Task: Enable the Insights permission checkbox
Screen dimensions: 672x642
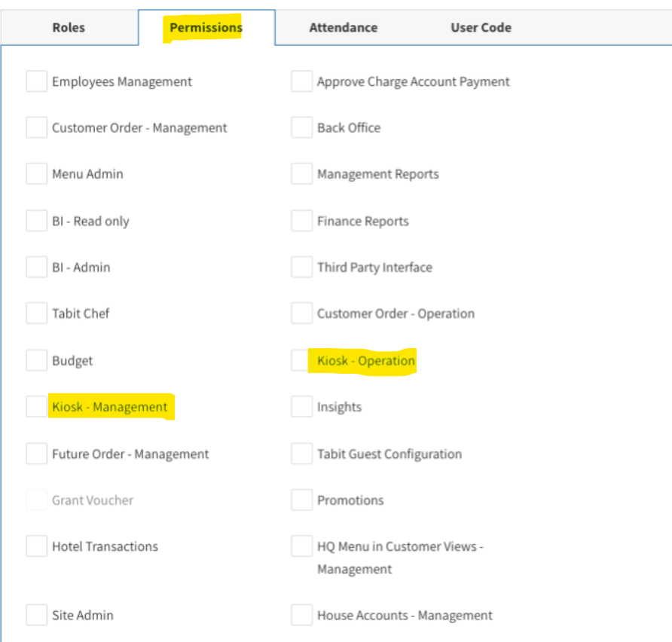Action: click(302, 407)
